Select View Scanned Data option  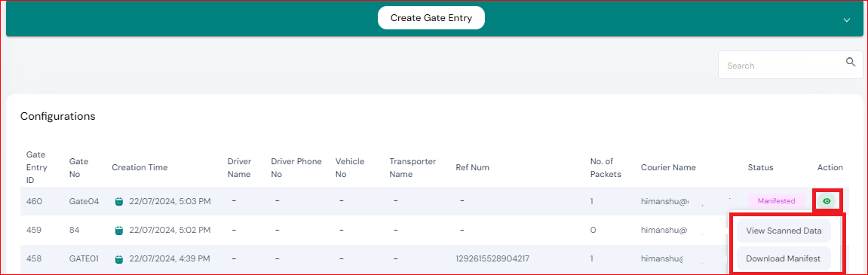784,231
